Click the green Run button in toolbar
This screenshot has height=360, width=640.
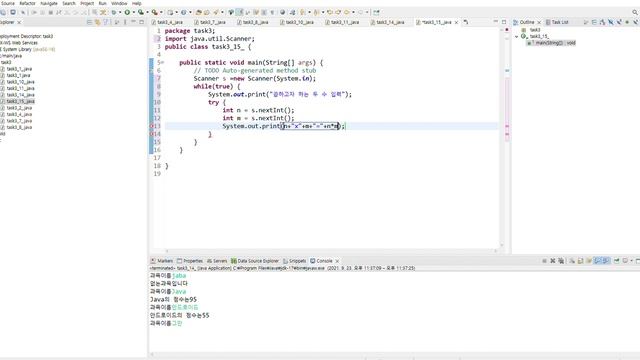(127, 12)
